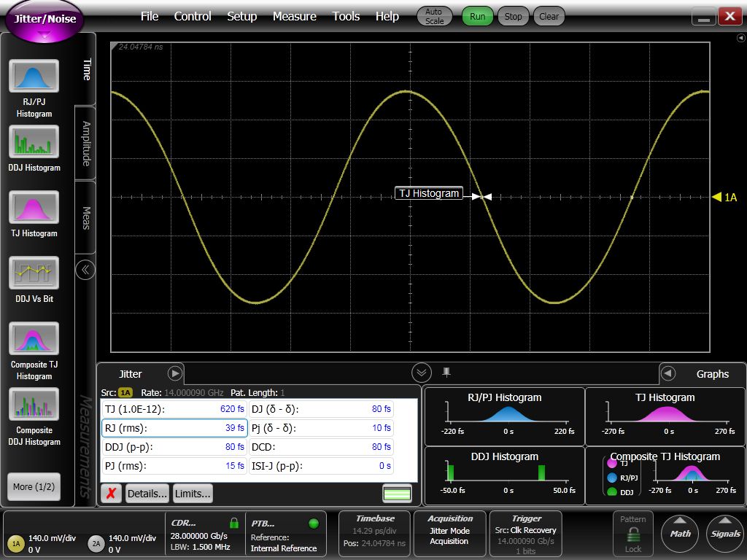This screenshot has width=747, height=560.
Task: Open the Details dialog
Action: point(147,493)
